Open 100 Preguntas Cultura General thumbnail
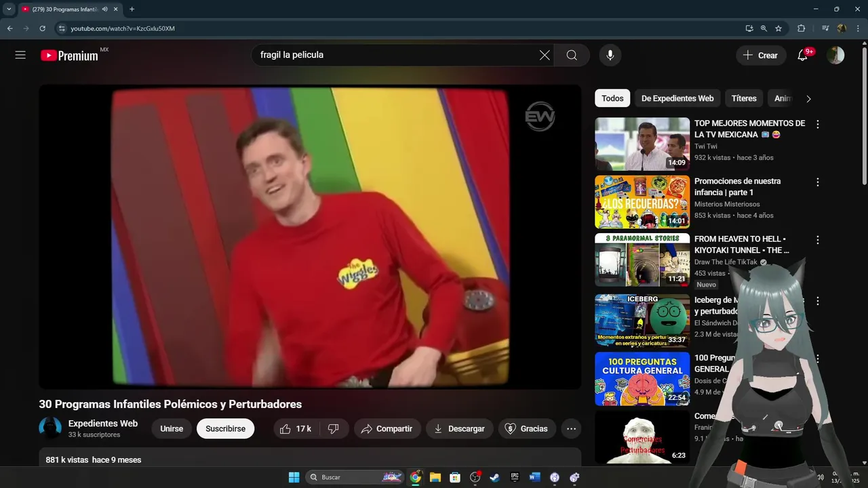The image size is (868, 488). [x=642, y=378]
